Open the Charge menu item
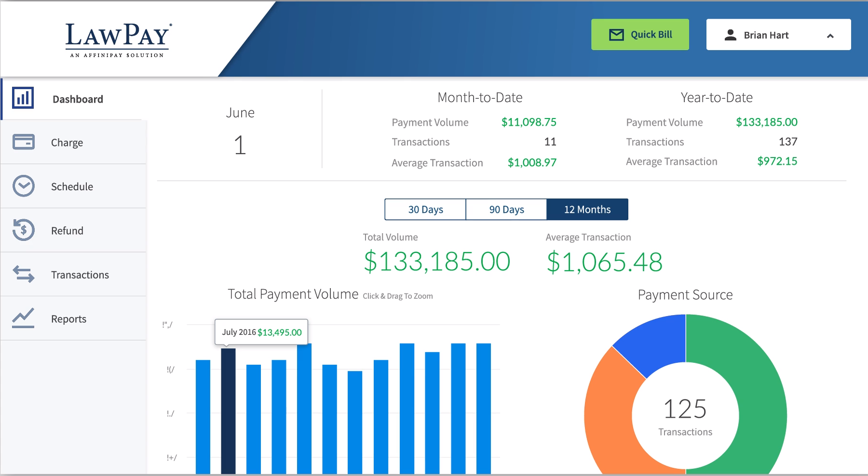Image resolution: width=868 pixels, height=476 pixels. 74,143
